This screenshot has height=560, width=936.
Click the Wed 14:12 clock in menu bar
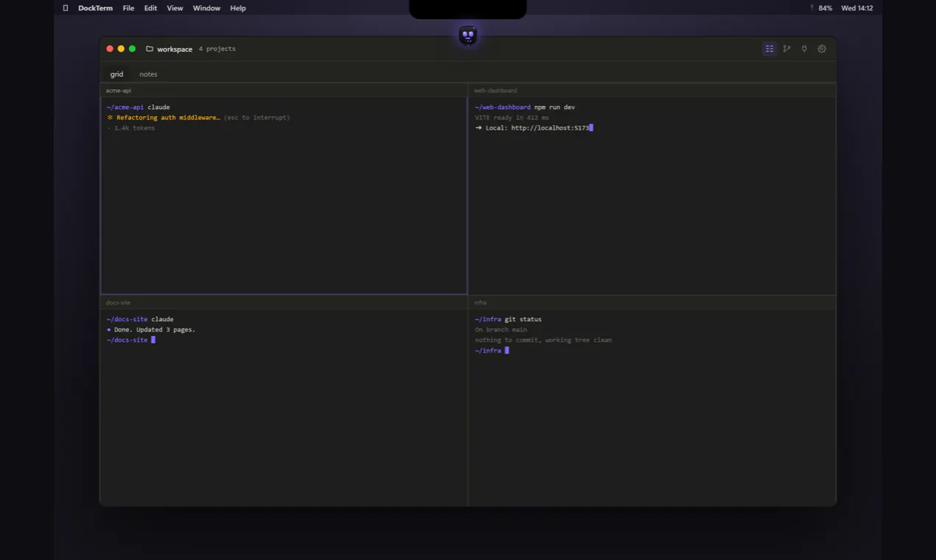click(857, 8)
